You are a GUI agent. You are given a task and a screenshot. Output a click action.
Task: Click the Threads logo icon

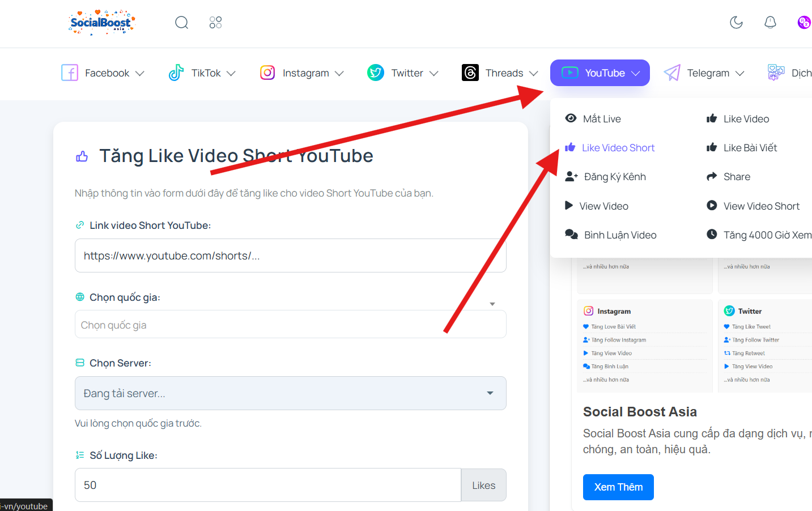(470, 73)
